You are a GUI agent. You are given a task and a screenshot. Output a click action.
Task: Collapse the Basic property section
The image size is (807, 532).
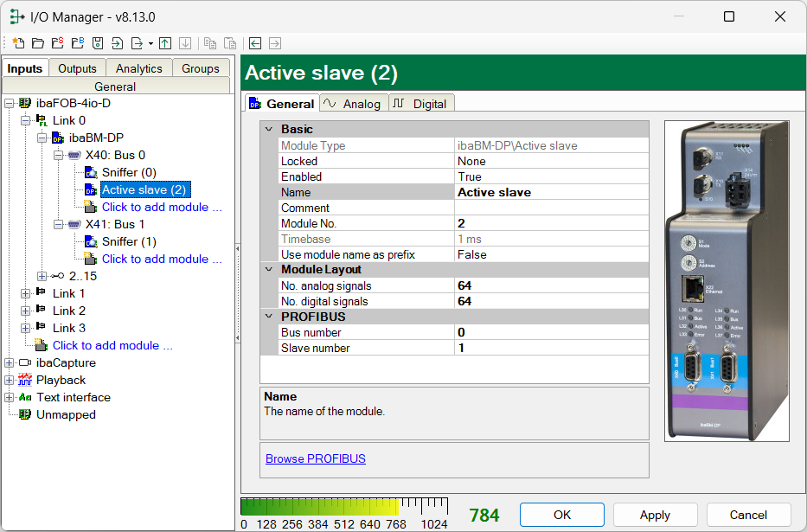(269, 129)
